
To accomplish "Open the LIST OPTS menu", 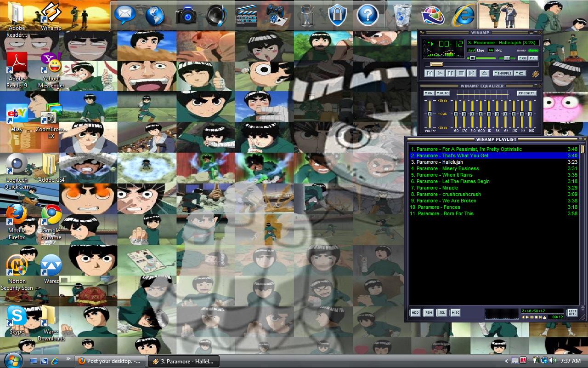I will coord(572,313).
